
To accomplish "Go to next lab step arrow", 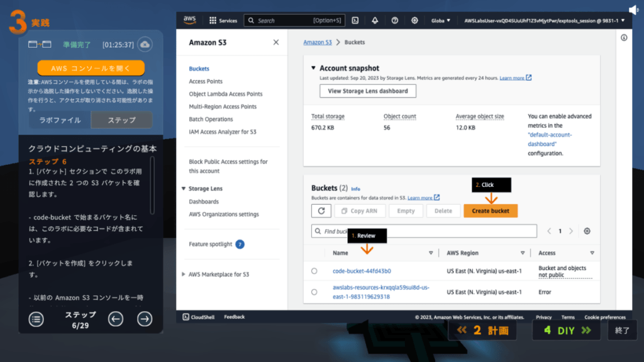I will click(145, 319).
